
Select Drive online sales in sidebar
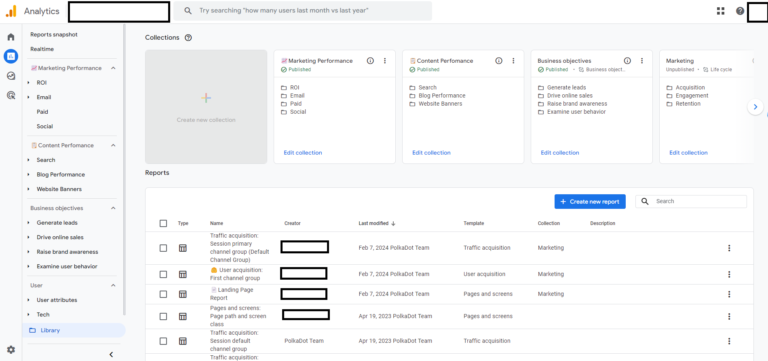60,238
